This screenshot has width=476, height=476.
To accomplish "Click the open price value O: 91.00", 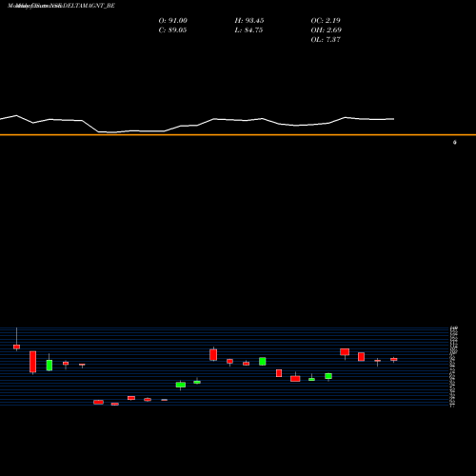I will [x=173, y=21].
